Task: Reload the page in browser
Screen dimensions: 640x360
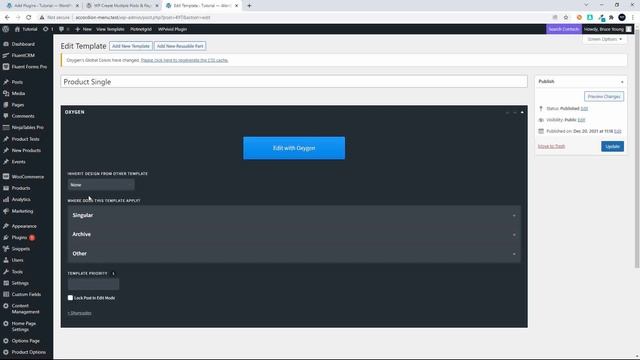Action: pos(29,18)
